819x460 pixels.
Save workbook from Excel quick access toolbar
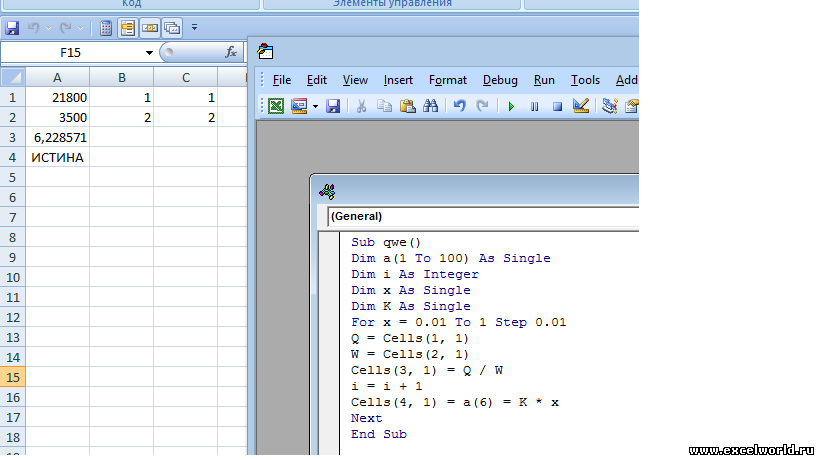point(14,27)
